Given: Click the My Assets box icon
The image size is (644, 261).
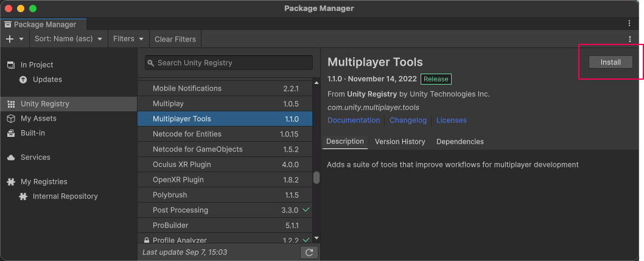Looking at the screenshot, I should tap(10, 119).
